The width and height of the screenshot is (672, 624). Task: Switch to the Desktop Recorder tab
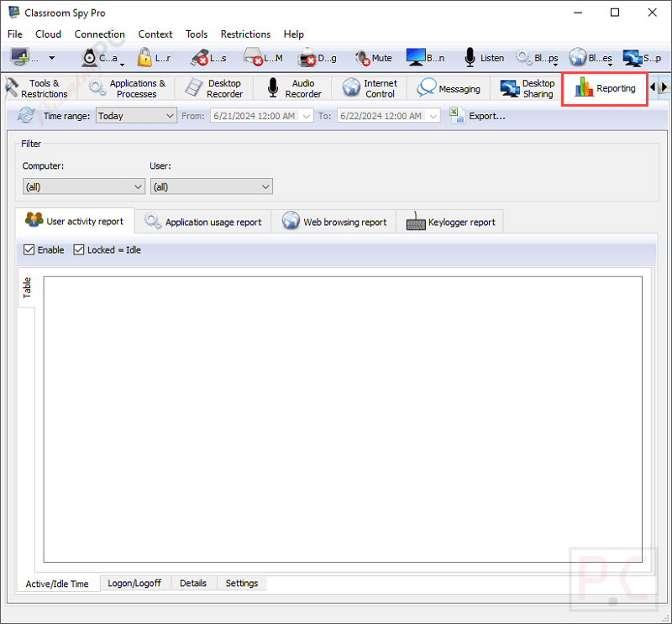click(214, 89)
